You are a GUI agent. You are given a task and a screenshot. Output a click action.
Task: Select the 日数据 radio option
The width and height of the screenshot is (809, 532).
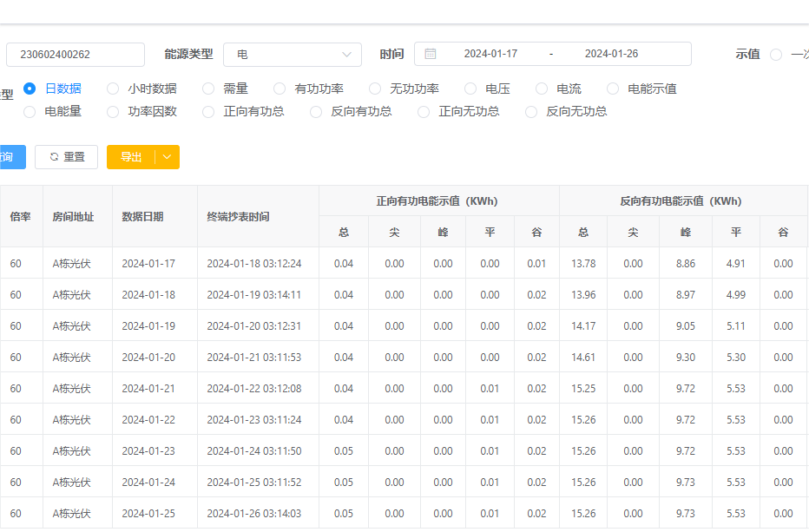(x=30, y=89)
